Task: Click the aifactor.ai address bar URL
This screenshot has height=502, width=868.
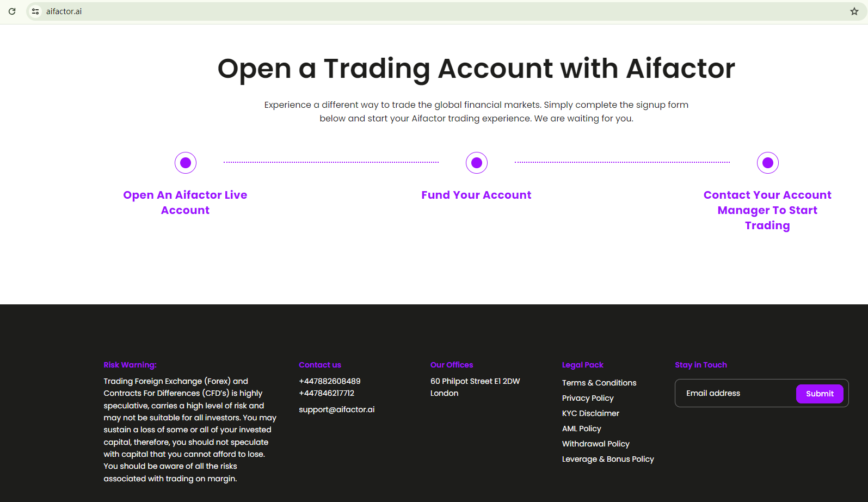Action: point(64,11)
